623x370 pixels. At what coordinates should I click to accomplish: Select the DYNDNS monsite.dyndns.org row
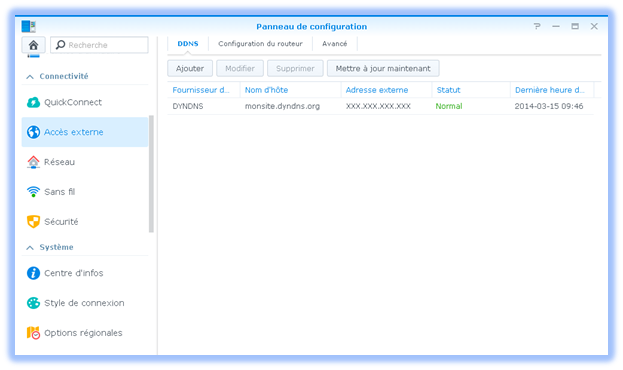(x=380, y=106)
